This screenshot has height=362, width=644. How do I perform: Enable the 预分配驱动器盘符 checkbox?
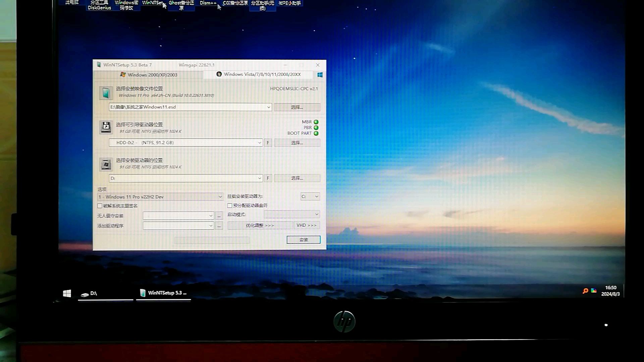(230, 205)
